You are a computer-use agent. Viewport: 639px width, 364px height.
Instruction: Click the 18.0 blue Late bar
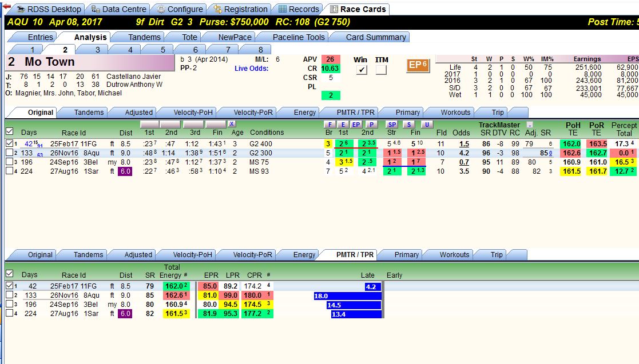(348, 296)
